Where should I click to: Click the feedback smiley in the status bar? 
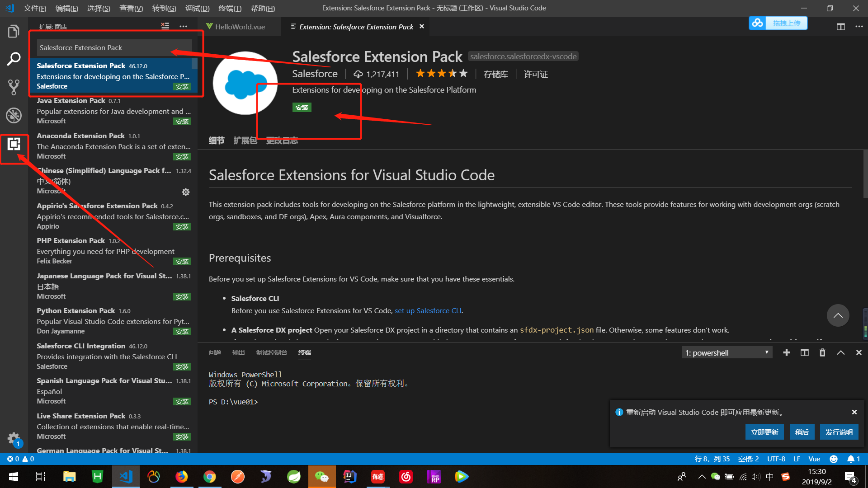[834, 459]
